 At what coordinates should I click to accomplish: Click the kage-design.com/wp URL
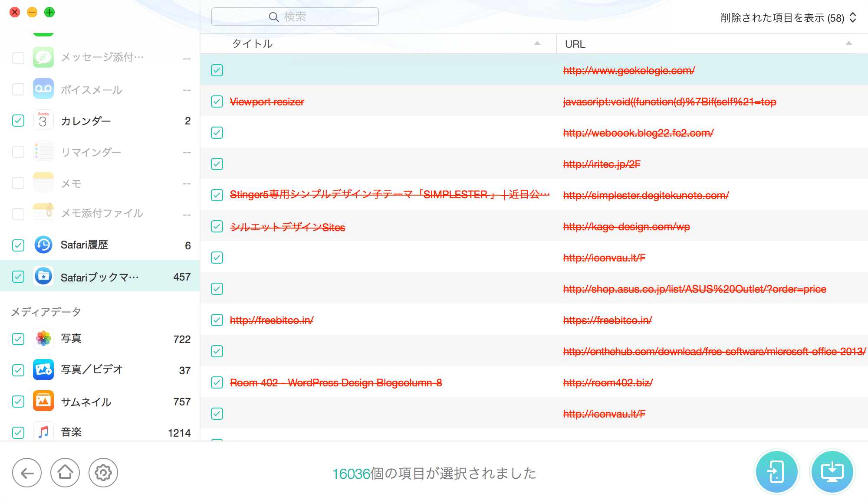tap(626, 227)
